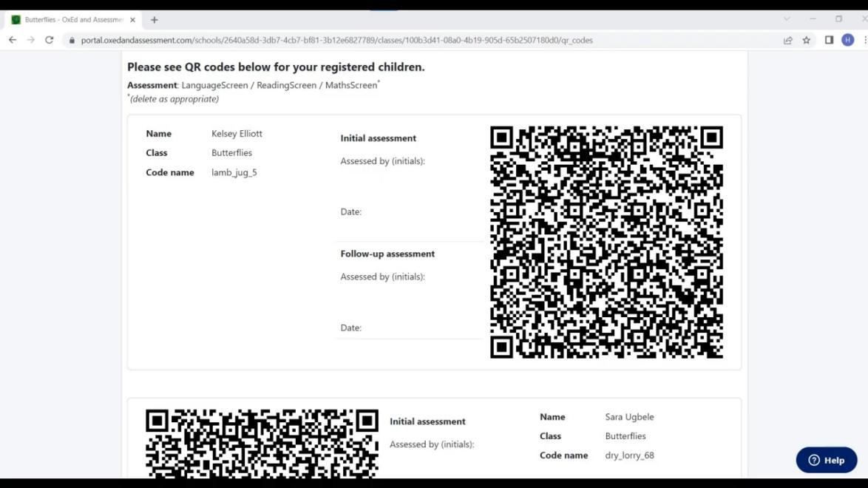
Task: Bookmark this page with the star icon
Action: pos(807,40)
